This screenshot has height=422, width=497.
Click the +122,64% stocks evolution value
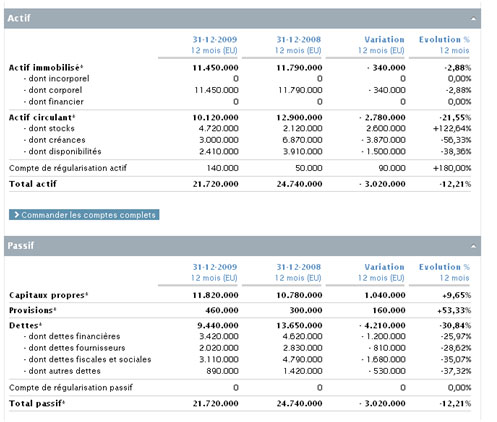(x=452, y=128)
